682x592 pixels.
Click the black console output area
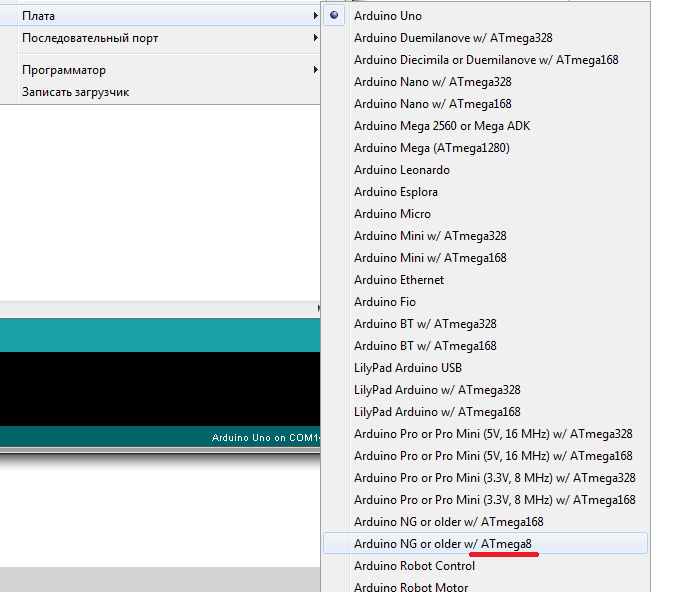point(160,389)
